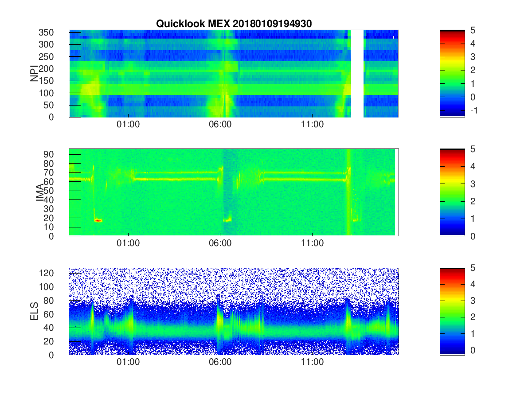Select the IMA y-axis label
Viewport: 532px width, 399px height.
[x=39, y=192]
